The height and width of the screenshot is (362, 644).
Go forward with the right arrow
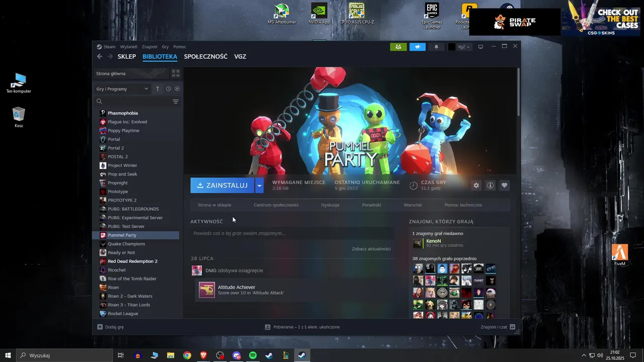coord(110,56)
